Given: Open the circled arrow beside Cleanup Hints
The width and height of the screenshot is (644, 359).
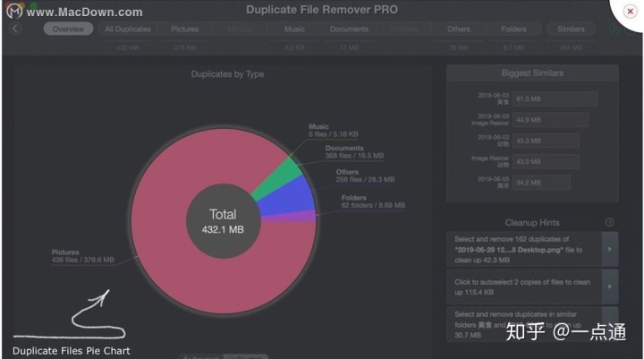Looking at the screenshot, I should 609,223.
